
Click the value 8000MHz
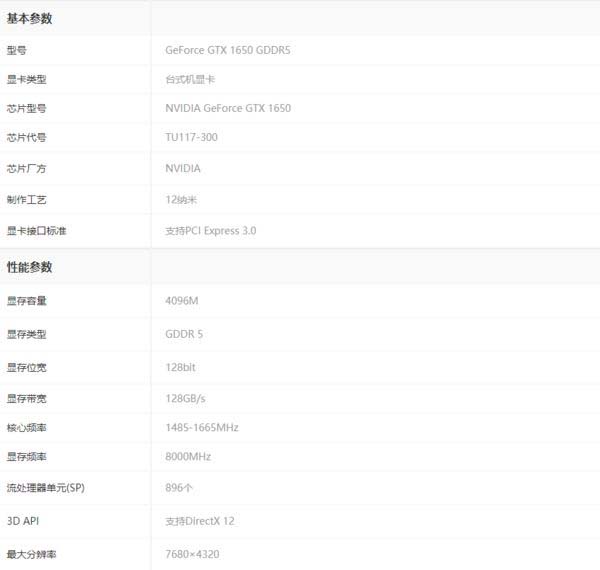(188, 456)
